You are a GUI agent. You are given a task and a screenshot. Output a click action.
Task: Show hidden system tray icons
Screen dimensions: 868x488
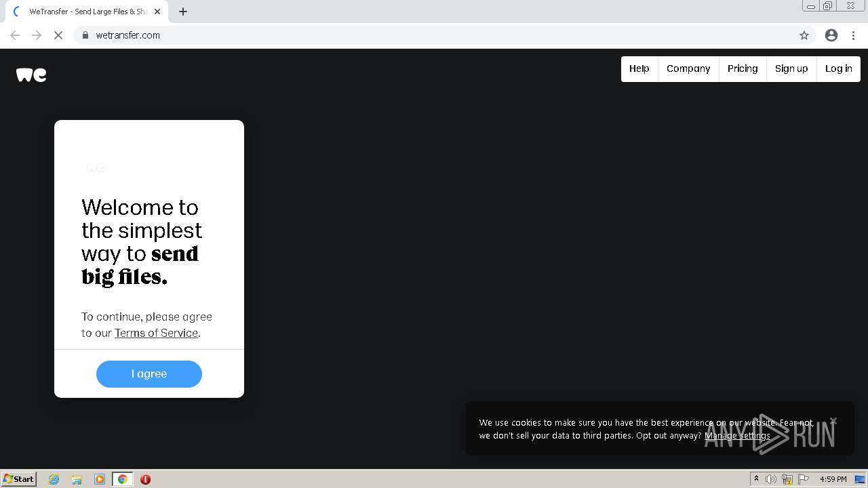756,479
